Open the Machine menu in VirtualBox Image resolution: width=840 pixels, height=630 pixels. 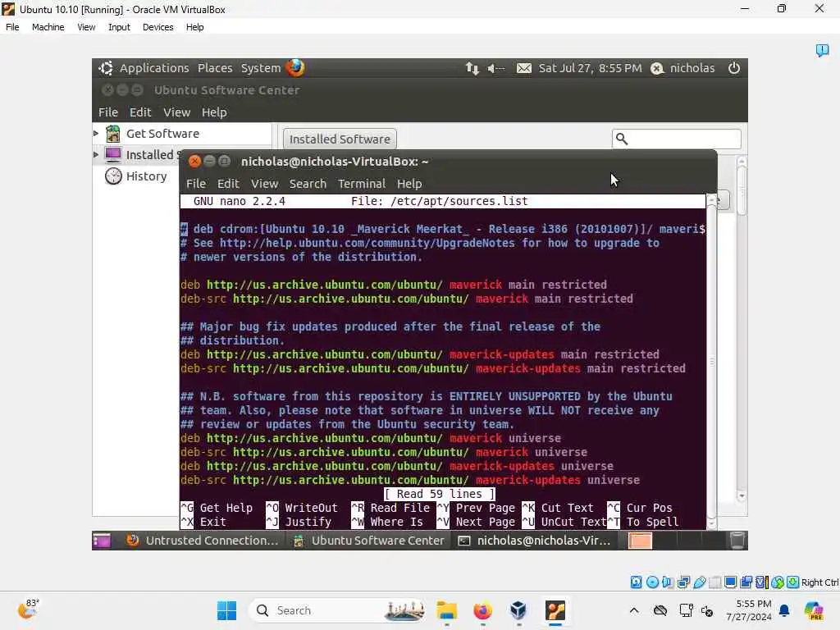point(48,27)
